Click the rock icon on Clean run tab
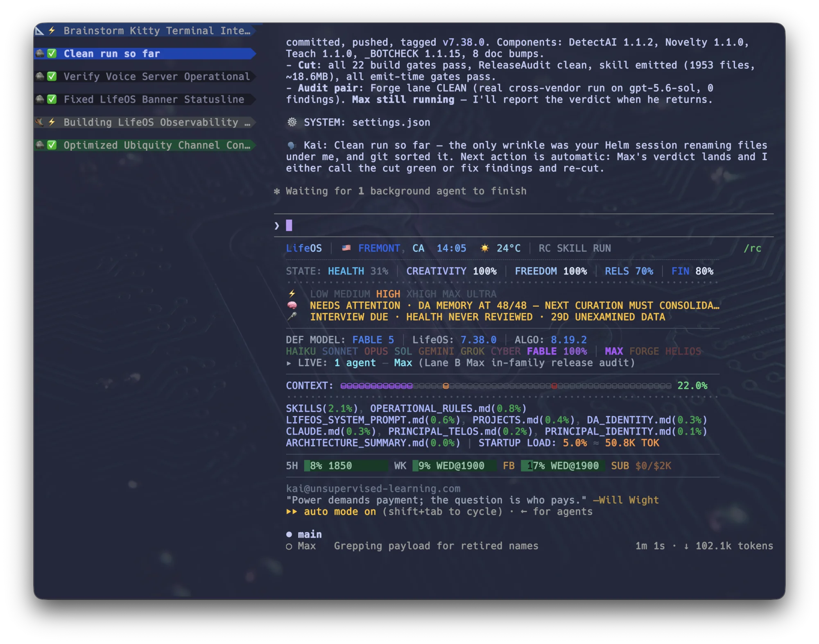This screenshot has width=819, height=644. 40,54
